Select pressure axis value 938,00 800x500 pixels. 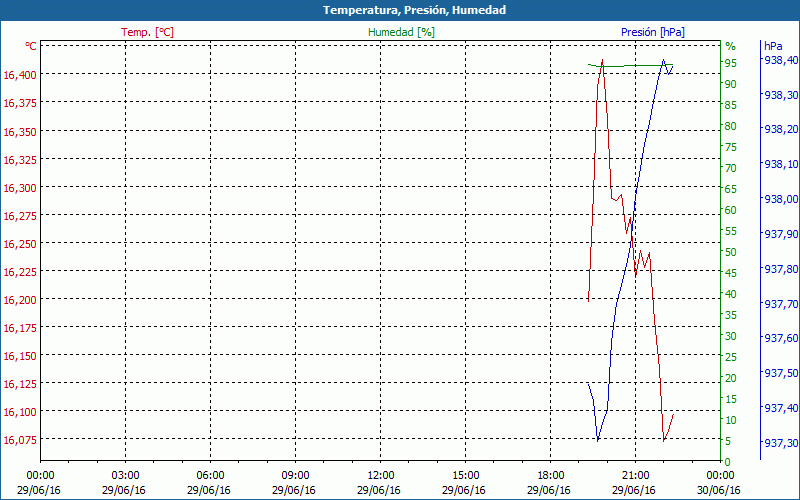(x=781, y=199)
